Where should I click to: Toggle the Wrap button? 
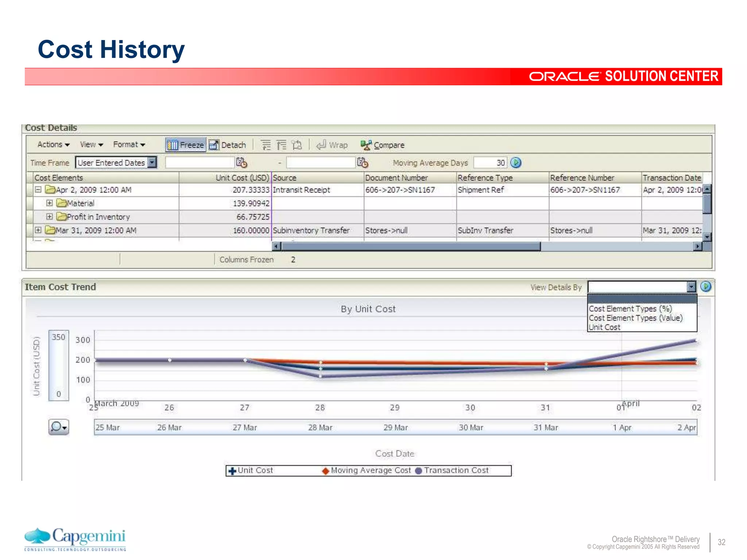(332, 145)
